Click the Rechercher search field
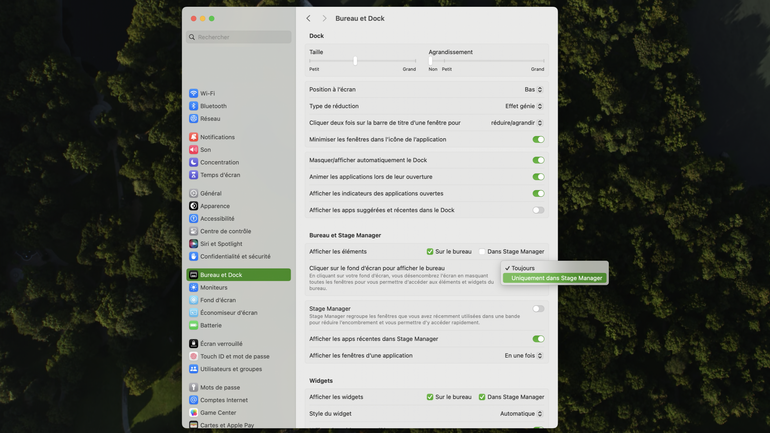The image size is (770, 433). click(238, 37)
